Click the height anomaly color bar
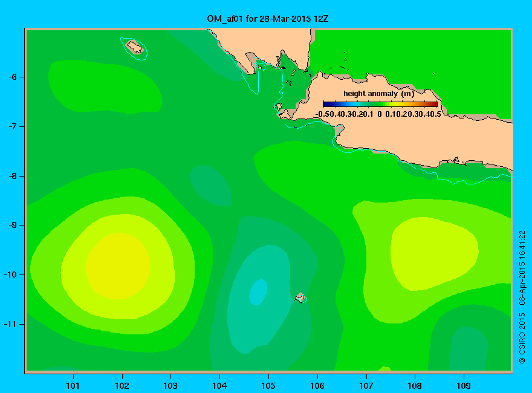 click(x=380, y=104)
